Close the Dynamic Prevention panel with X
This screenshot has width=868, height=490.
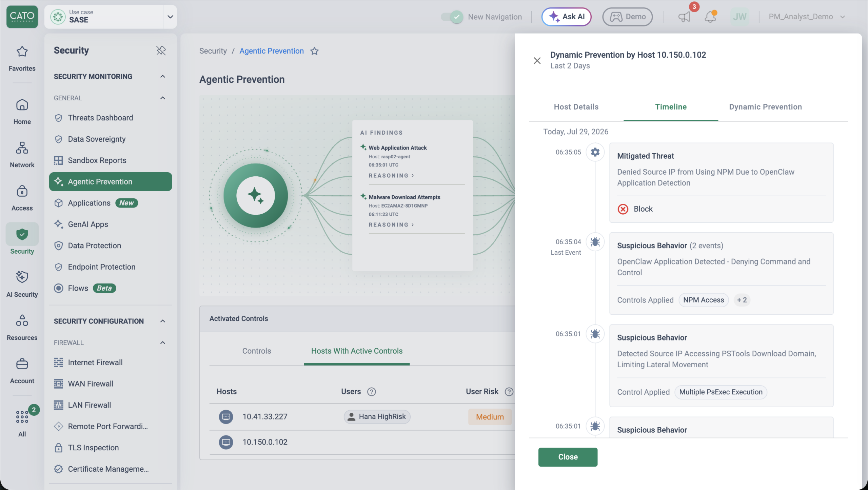(x=537, y=61)
